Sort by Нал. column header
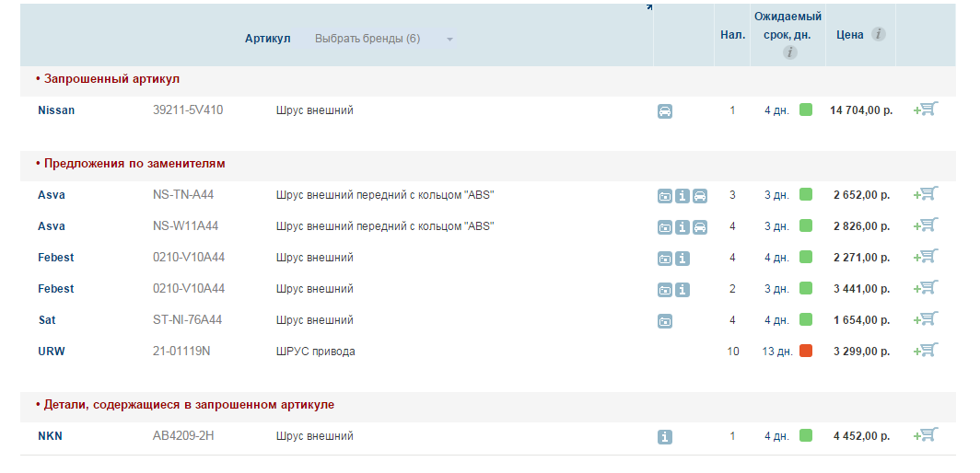 tap(732, 35)
